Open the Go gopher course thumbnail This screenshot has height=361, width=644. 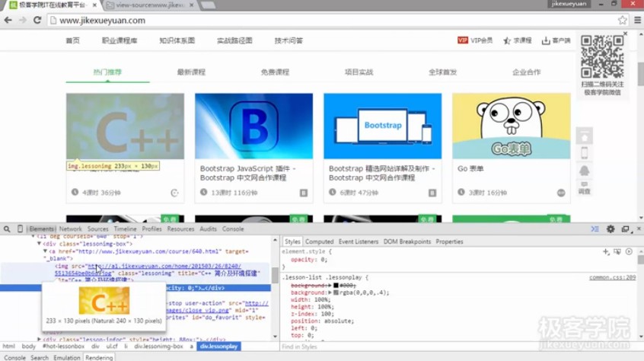coord(512,126)
